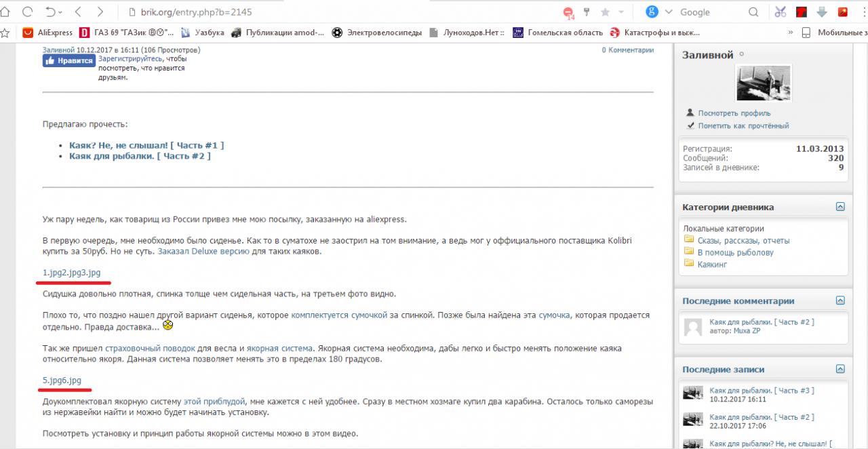Click Пометить как прочтённый checkmark link
The width and height of the screenshot is (868, 449).
(743, 125)
